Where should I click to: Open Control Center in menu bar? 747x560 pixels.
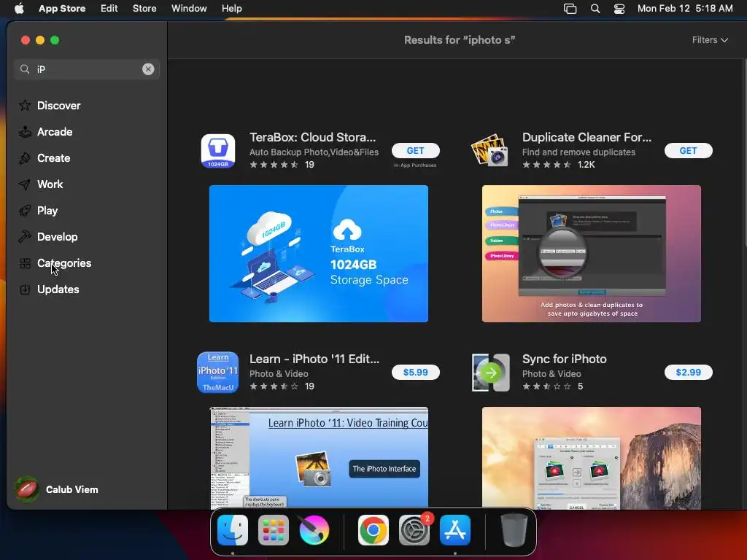point(619,9)
